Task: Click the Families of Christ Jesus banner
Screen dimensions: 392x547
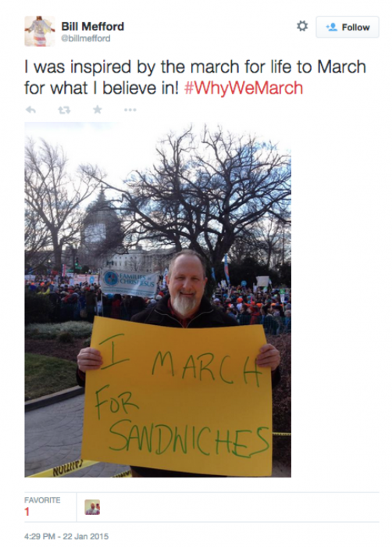Action: point(130,281)
